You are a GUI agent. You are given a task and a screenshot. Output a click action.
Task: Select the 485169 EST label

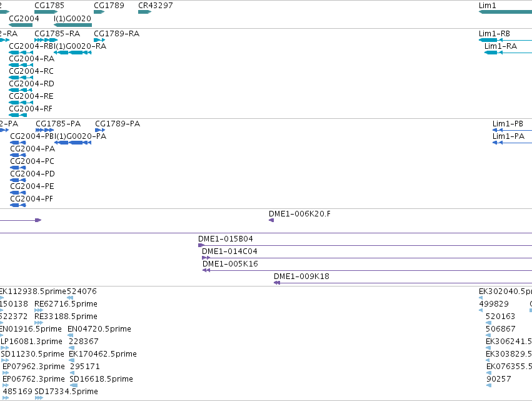pos(18,392)
